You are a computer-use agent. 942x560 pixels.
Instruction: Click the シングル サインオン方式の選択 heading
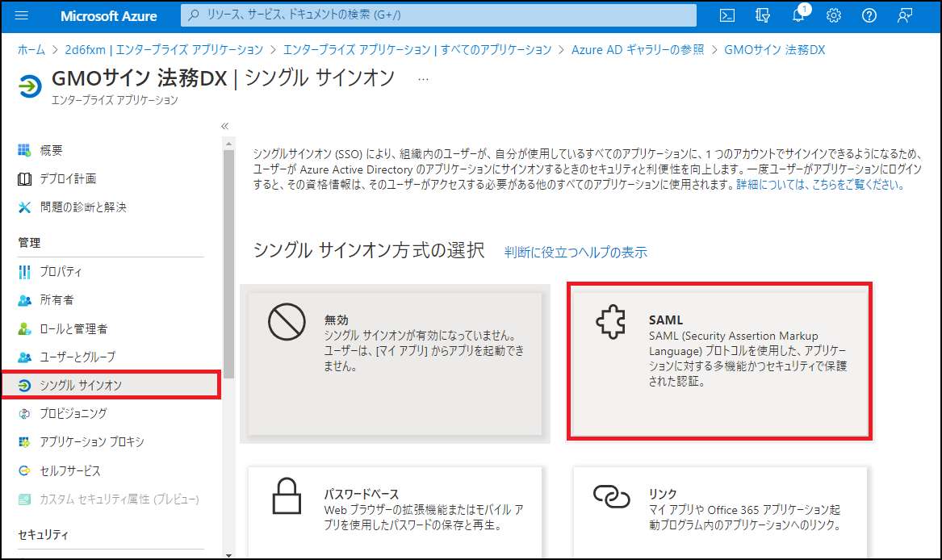(369, 250)
